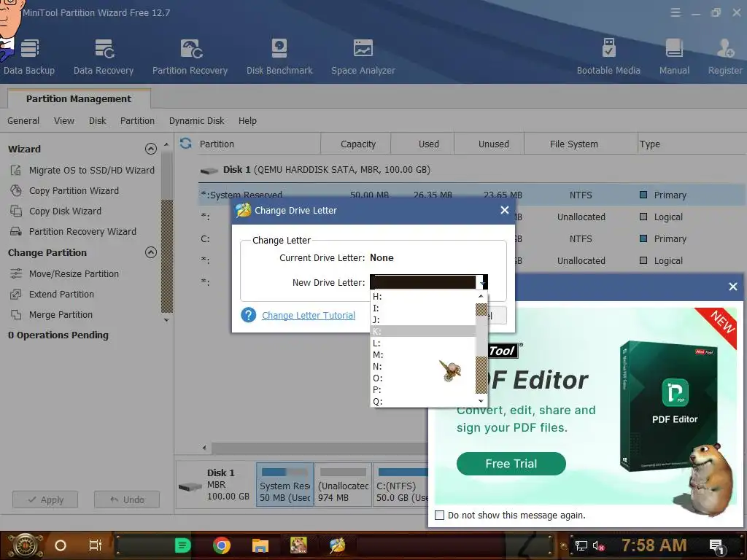Screen dimensions: 747x560
Task: Start the Copy Disk Wizard
Action: [x=55, y=211]
